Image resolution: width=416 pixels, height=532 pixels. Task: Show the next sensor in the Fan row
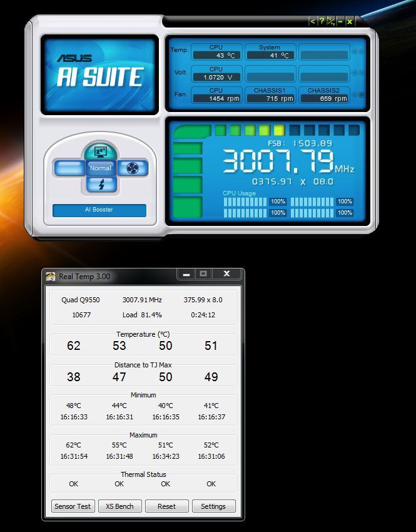pyautogui.click(x=362, y=95)
